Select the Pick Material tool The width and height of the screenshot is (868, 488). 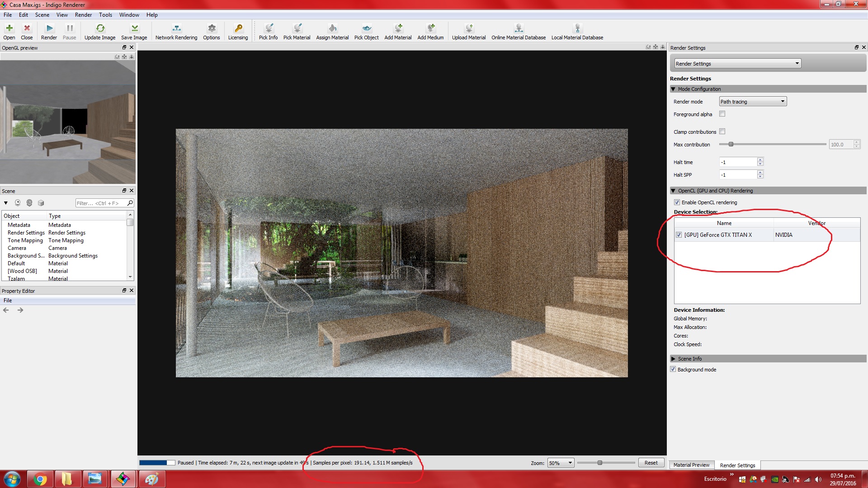tap(297, 28)
